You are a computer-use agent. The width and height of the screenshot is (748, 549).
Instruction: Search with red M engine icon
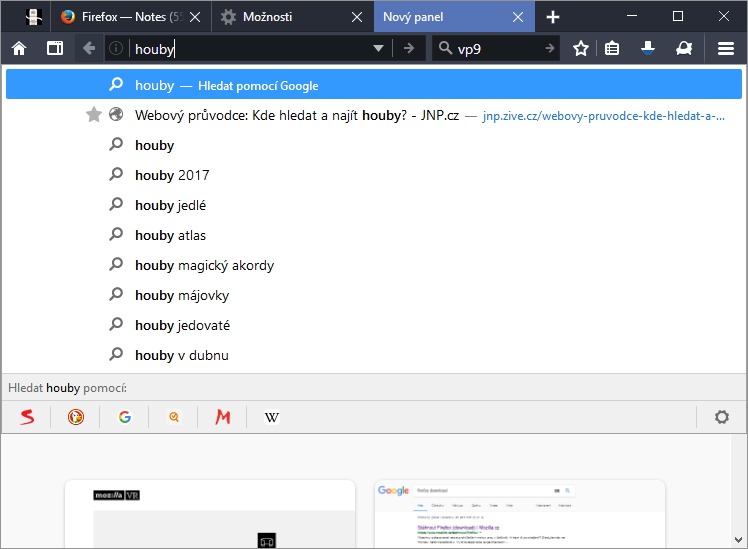[223, 417]
